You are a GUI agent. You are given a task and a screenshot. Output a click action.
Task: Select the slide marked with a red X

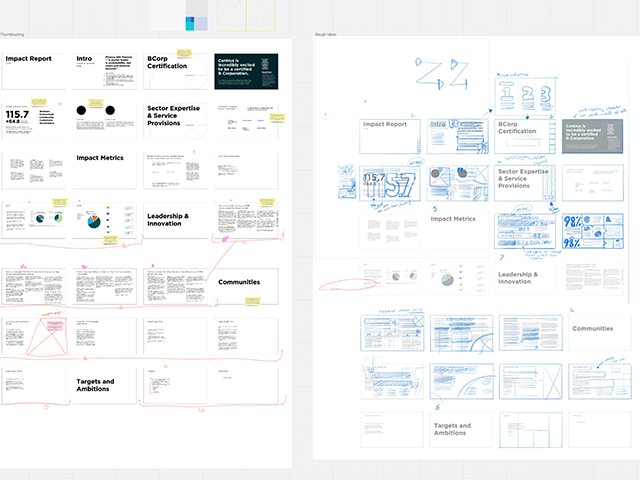pos(33,336)
